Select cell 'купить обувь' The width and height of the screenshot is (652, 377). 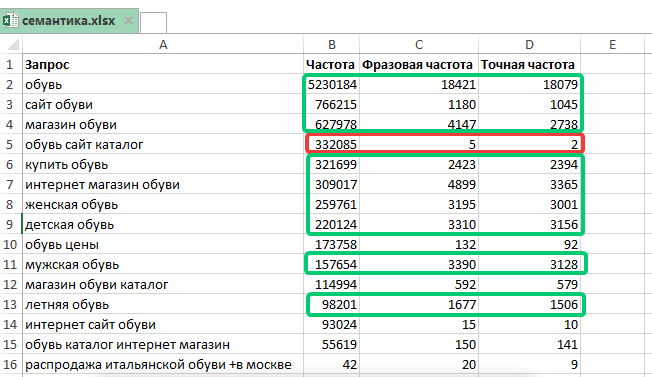coord(163,165)
